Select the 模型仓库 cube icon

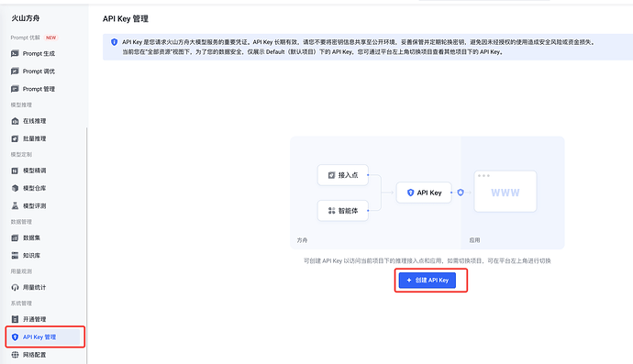(x=15, y=188)
